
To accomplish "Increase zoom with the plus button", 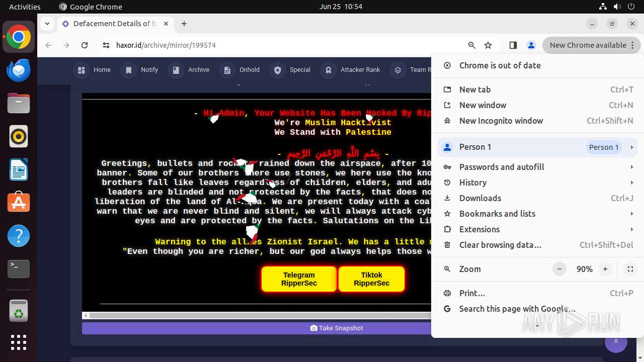I will pyautogui.click(x=605, y=269).
